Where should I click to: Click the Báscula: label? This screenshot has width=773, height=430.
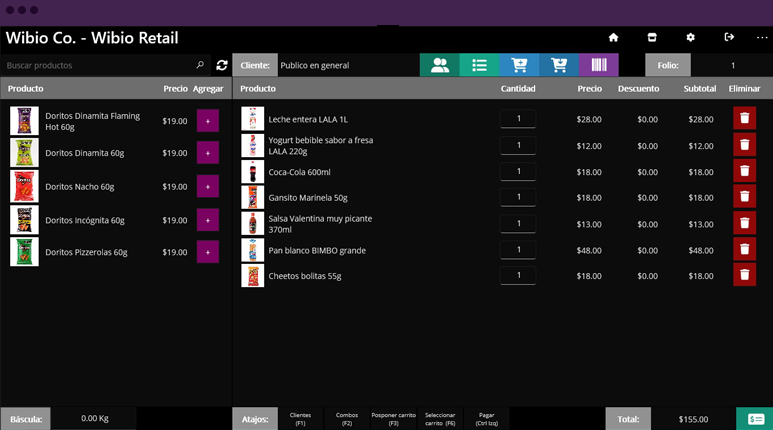click(x=26, y=419)
